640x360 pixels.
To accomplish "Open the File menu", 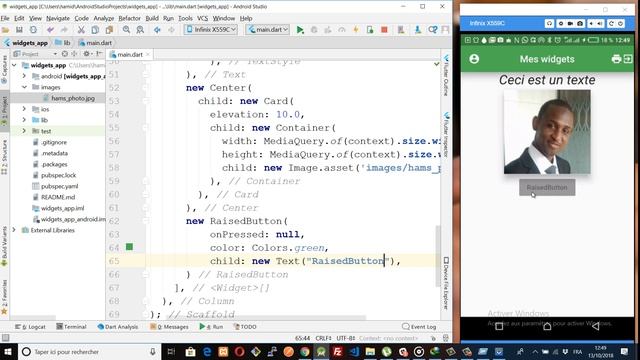I will pyautogui.click(x=5, y=18).
